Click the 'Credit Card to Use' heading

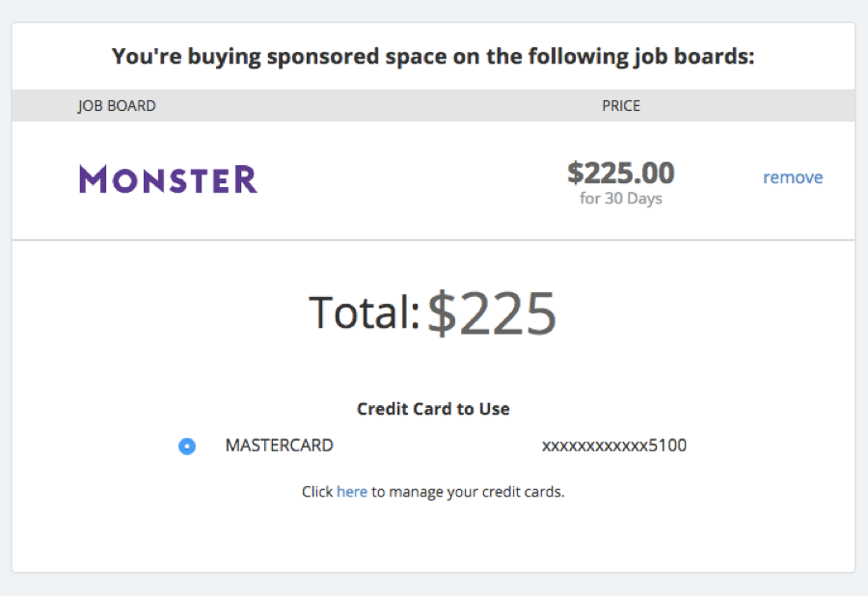(433, 409)
